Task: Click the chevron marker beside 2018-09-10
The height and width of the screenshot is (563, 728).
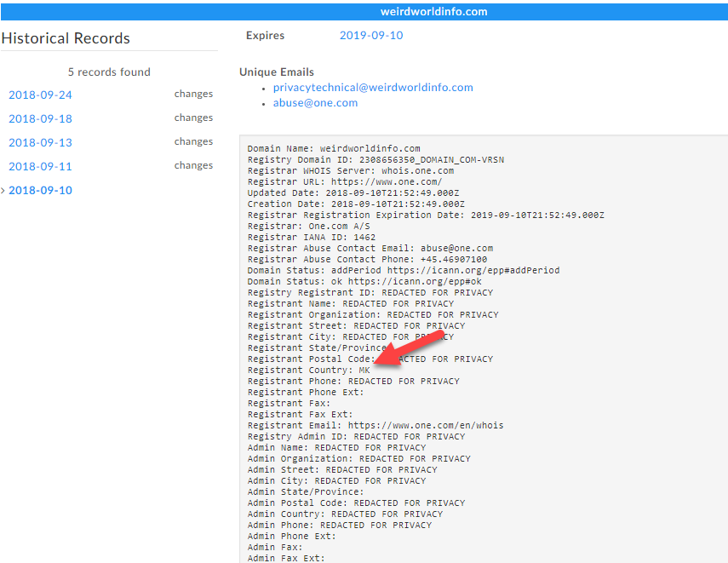Action: pos(3,190)
